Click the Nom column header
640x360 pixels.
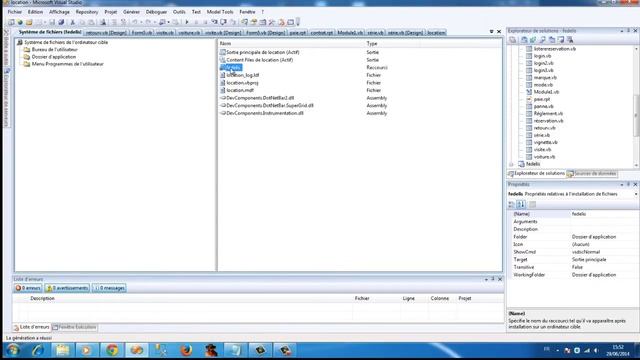tap(291, 43)
